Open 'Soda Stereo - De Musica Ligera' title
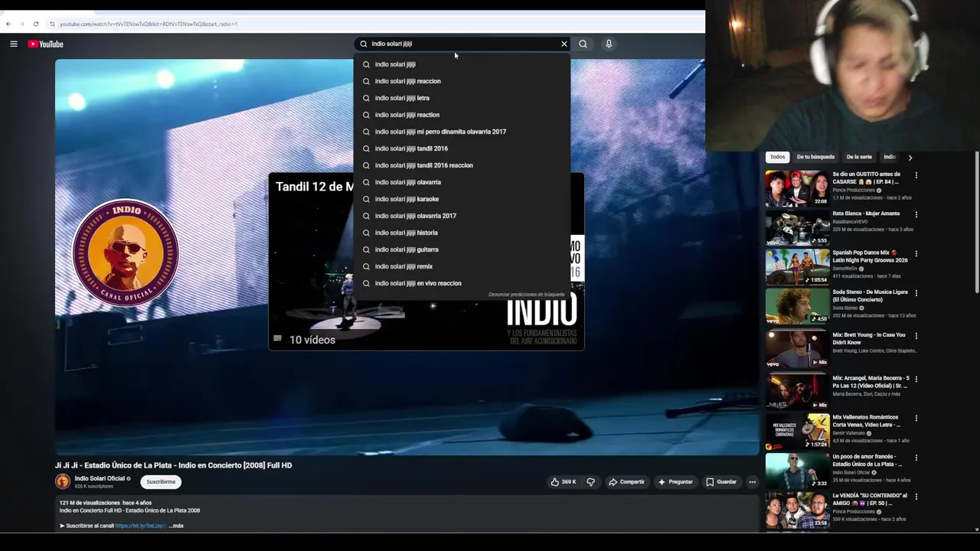The width and height of the screenshot is (980, 551). [870, 295]
